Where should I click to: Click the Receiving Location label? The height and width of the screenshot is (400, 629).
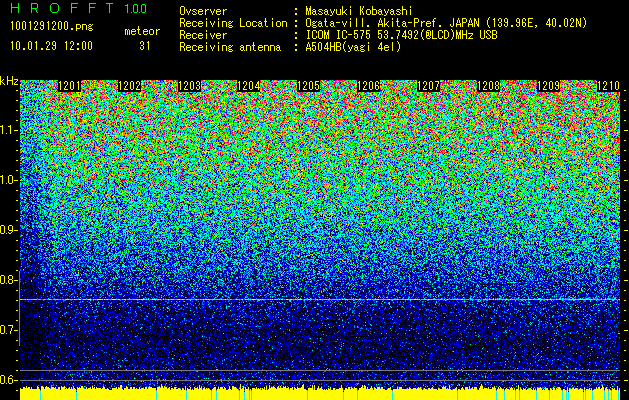[x=233, y=23]
